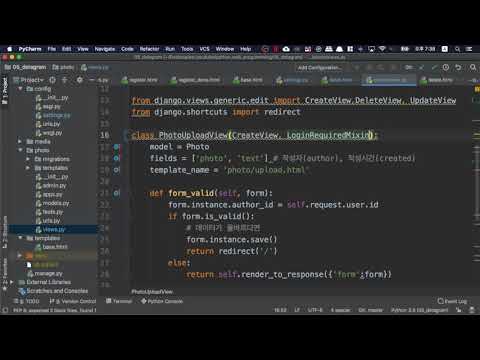
Task: Open admin.py in the photo folder
Action: [x=51, y=185]
